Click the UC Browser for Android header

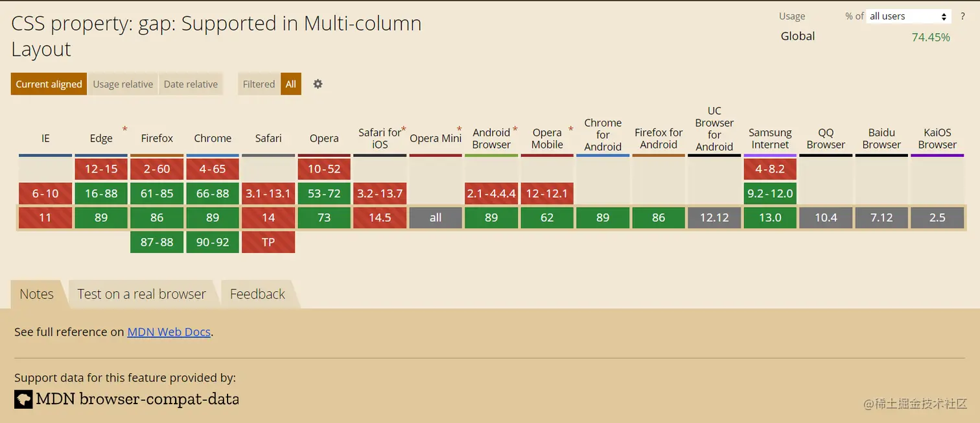pyautogui.click(x=714, y=128)
